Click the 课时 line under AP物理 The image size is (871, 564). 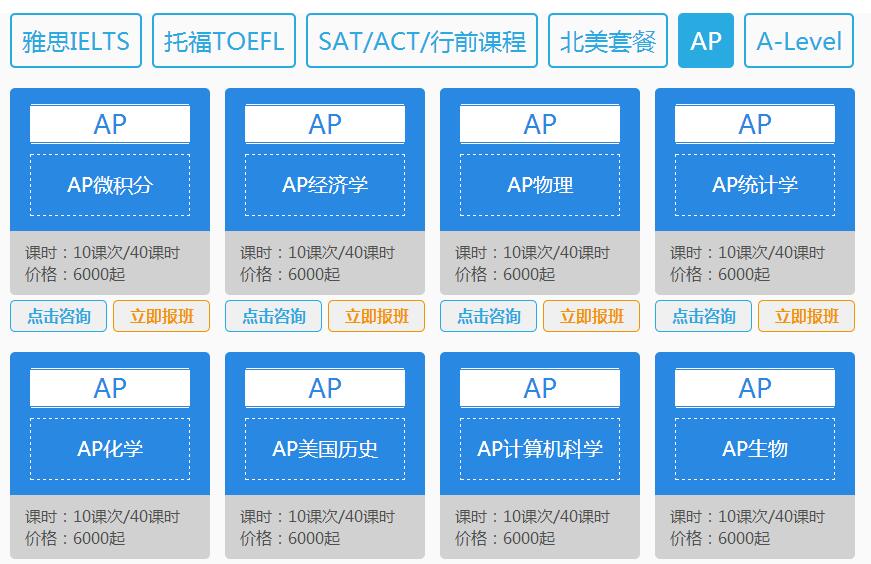(533, 253)
